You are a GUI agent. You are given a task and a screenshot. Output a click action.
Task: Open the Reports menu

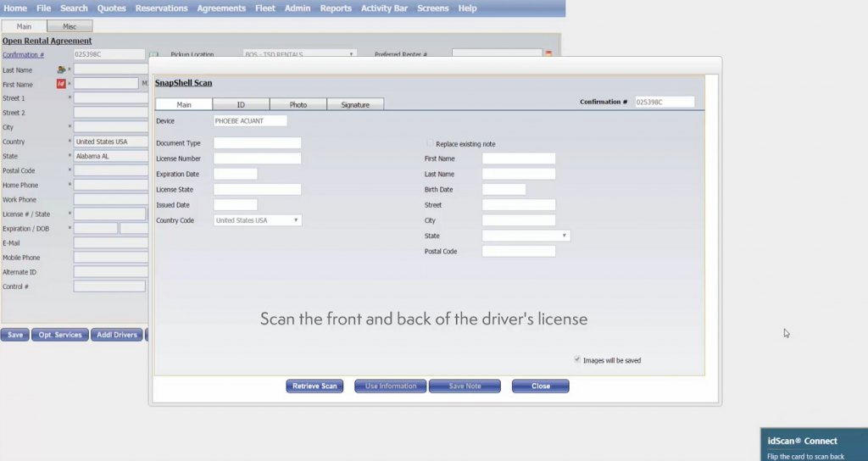point(336,8)
